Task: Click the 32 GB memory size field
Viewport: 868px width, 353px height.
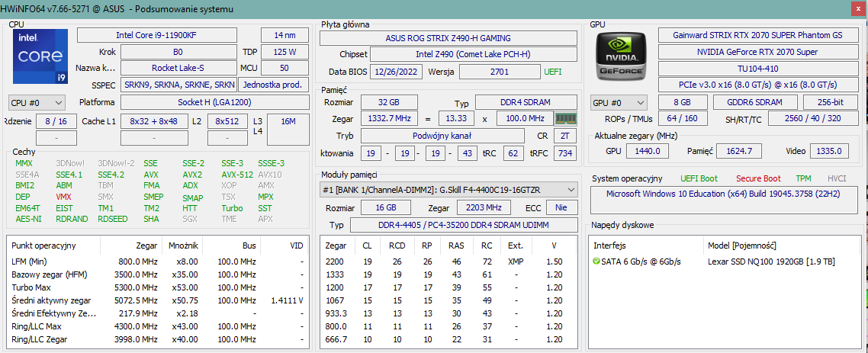Action: pyautogui.click(x=388, y=103)
